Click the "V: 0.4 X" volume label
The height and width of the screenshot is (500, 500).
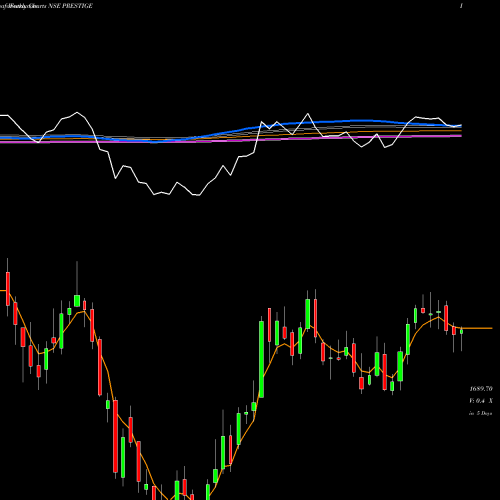(481, 401)
